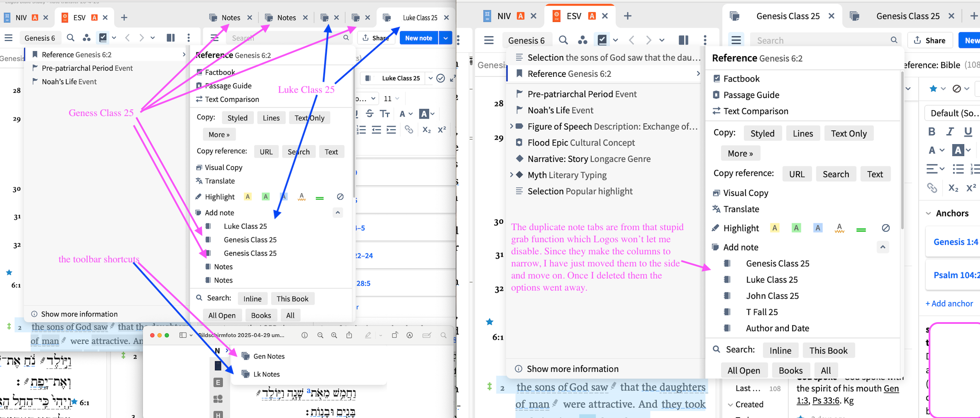Click the completed checkmark circle beside left Luke Class 25 notebook

[x=440, y=78]
